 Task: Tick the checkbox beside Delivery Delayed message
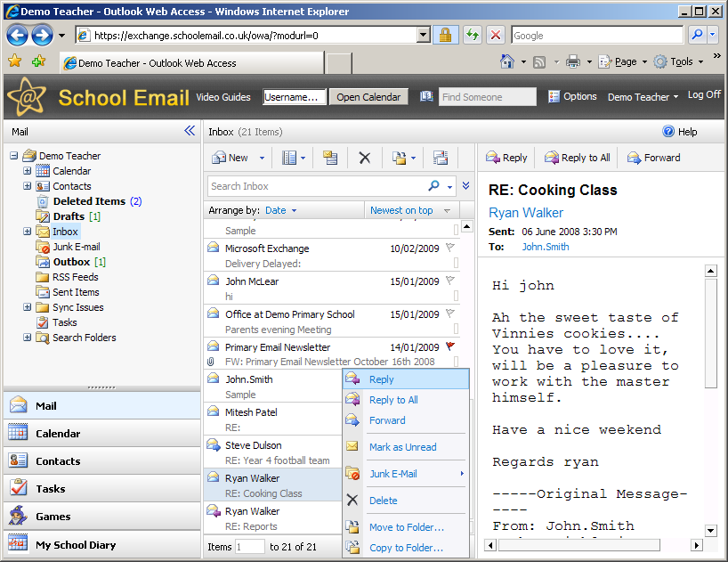[x=456, y=263]
